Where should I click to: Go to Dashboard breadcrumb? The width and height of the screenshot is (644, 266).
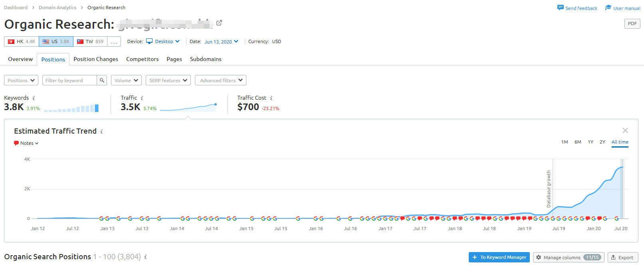(x=16, y=8)
